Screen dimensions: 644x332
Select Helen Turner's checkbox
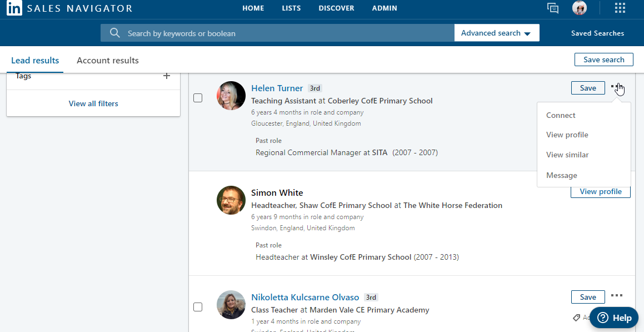pos(198,98)
